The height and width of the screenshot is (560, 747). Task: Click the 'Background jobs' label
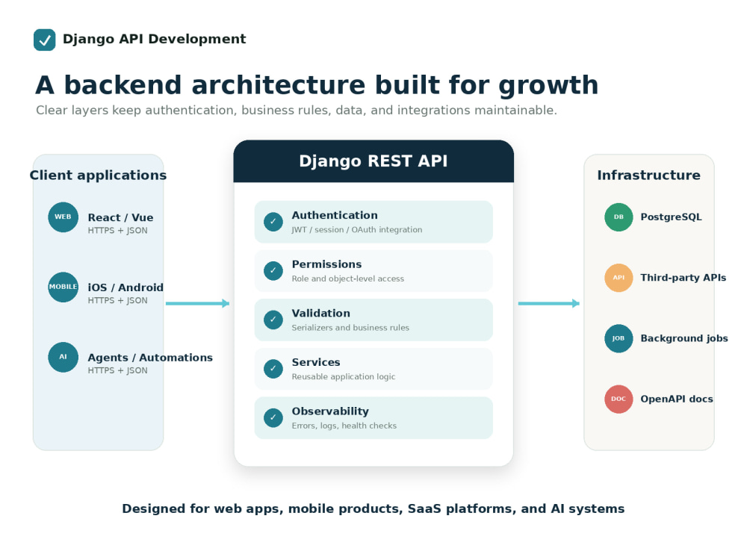684,338
